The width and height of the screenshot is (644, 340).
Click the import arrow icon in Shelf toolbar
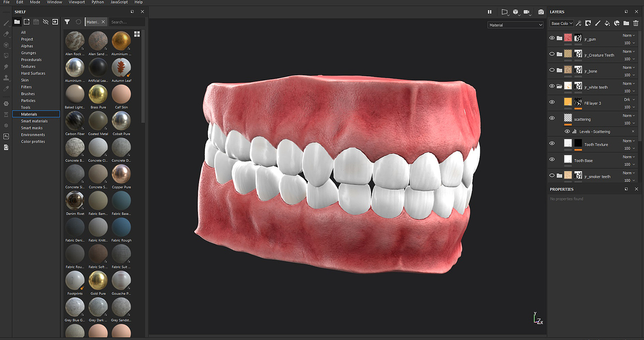click(55, 22)
